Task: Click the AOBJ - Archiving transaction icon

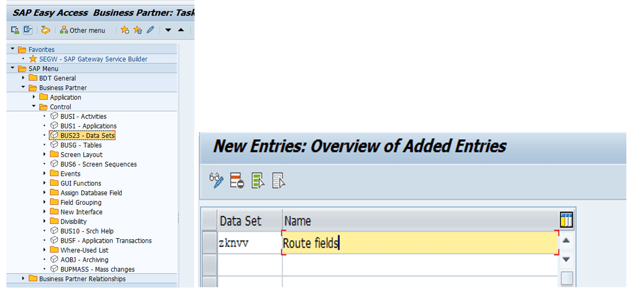Action: click(54, 260)
